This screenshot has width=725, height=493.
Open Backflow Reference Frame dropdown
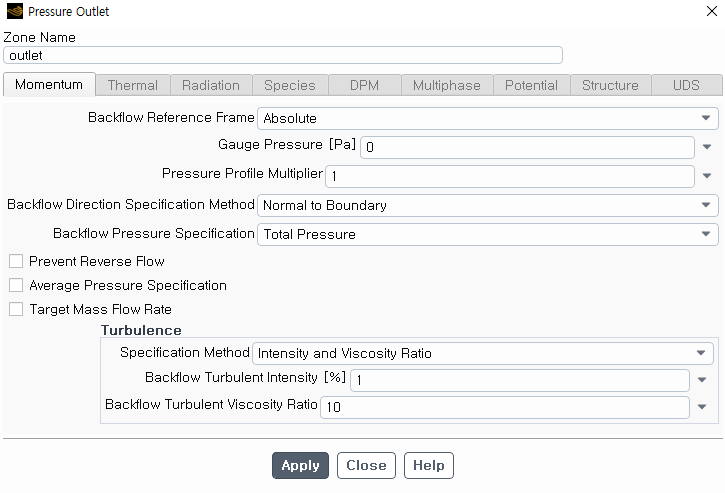tap(487, 118)
